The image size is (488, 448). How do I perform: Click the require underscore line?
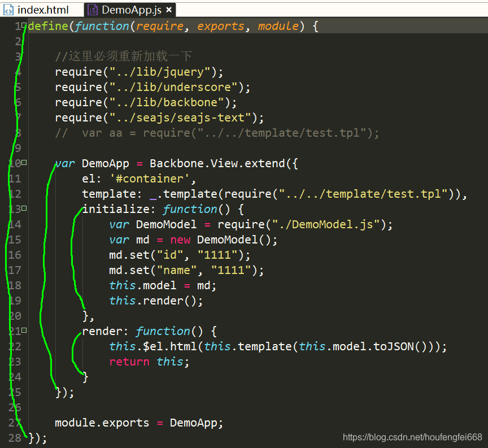[x=152, y=87]
